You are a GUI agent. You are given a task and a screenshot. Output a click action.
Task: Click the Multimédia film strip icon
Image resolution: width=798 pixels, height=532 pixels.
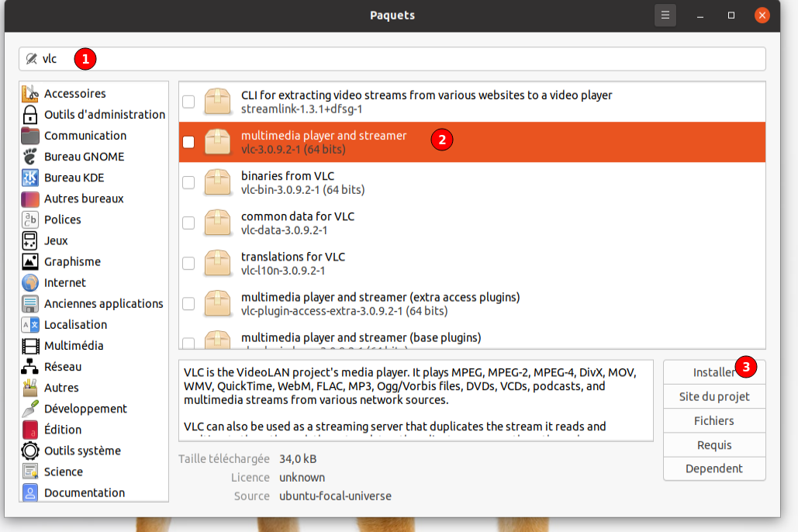[30, 346]
